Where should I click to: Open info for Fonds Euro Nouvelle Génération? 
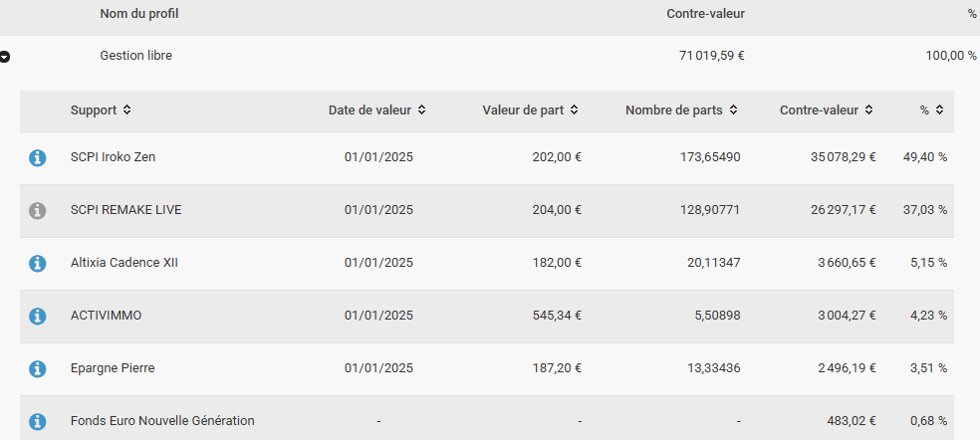coord(38,421)
